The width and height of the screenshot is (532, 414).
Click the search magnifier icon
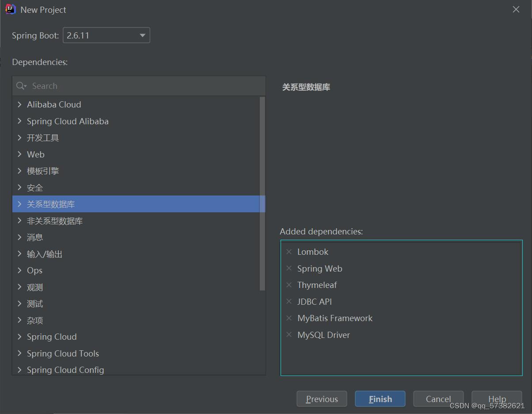click(21, 86)
